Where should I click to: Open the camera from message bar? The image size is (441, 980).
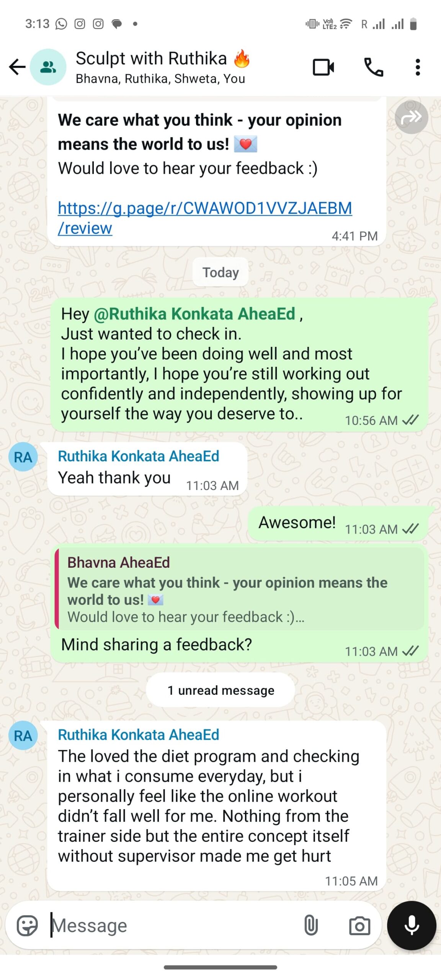[359, 926]
